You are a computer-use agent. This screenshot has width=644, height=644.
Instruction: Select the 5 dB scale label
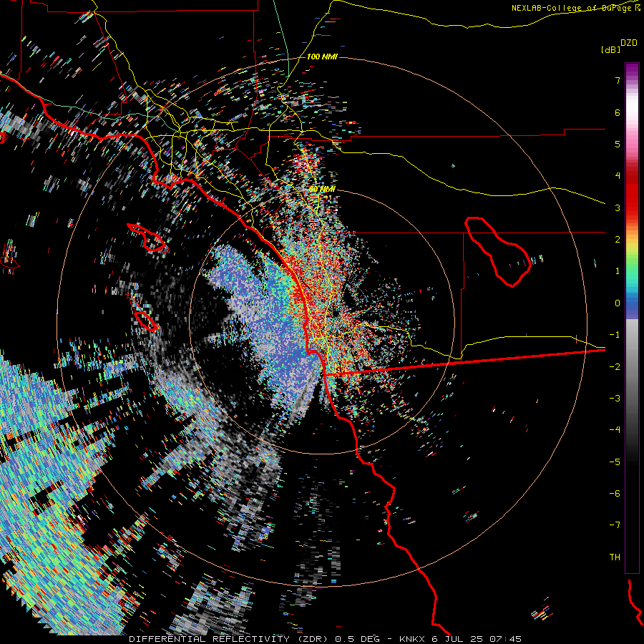[x=618, y=144]
